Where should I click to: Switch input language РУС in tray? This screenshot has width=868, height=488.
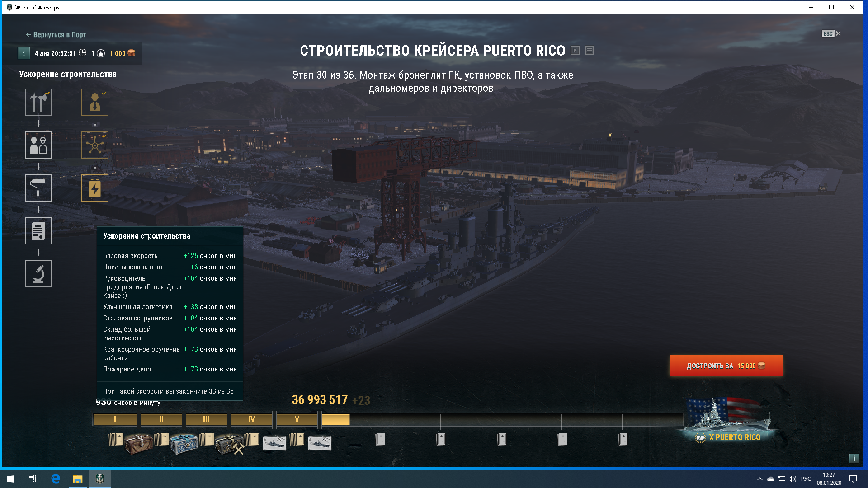(806, 479)
